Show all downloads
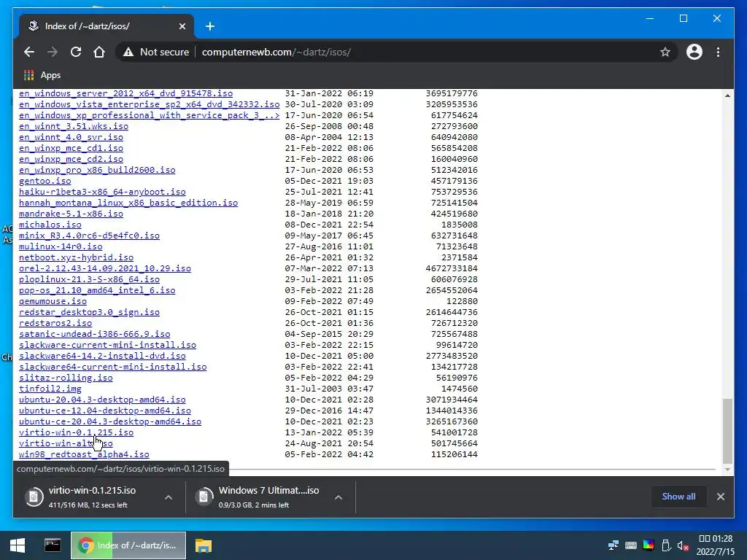This screenshot has height=560, width=747. [x=678, y=496]
